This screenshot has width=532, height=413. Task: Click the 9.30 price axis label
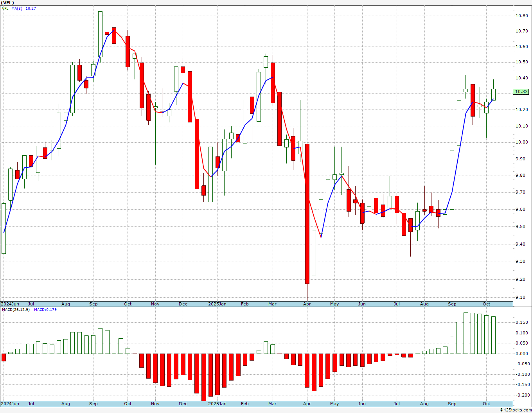tap(521, 261)
